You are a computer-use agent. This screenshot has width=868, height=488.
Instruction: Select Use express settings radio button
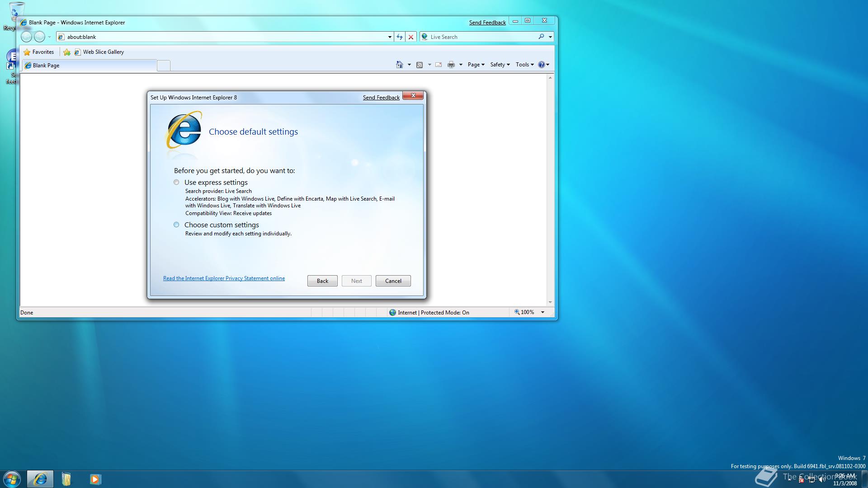pyautogui.click(x=176, y=183)
